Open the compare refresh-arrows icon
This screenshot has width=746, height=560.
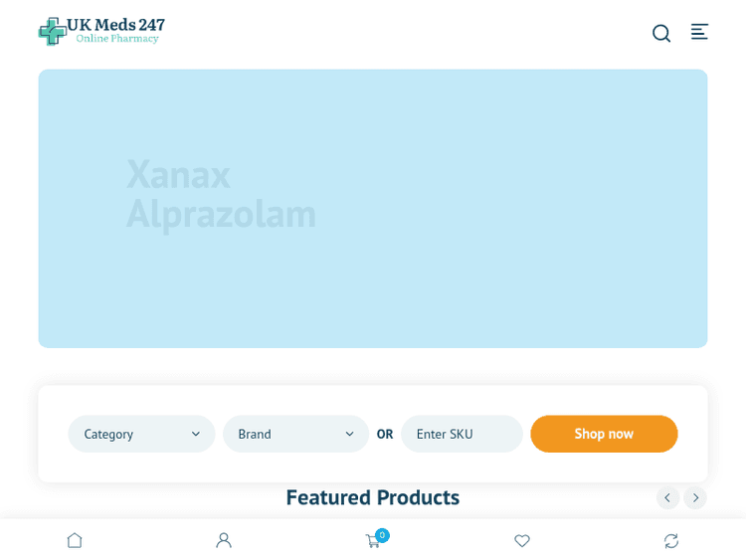point(671,540)
